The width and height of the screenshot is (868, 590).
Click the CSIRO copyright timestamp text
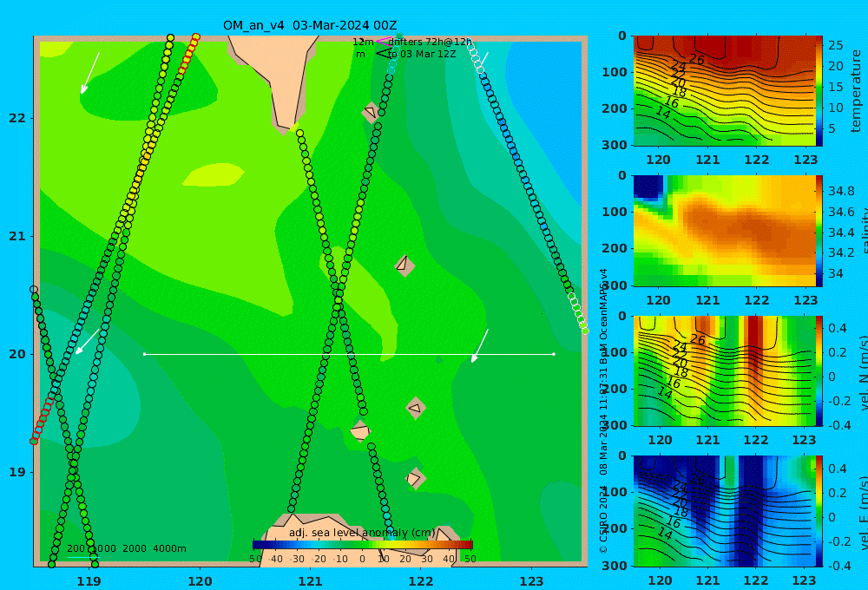pos(603,410)
